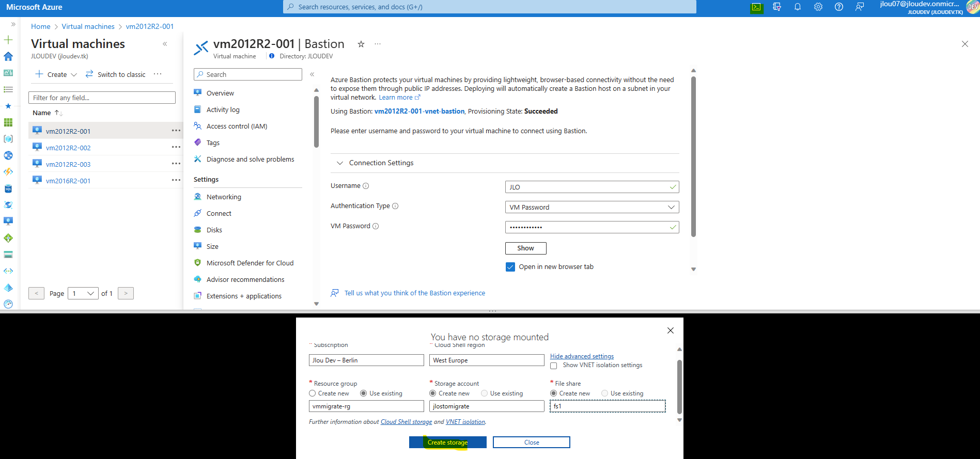
Task: Open toolbar overflow next to Switch to classic
Action: pos(158,74)
